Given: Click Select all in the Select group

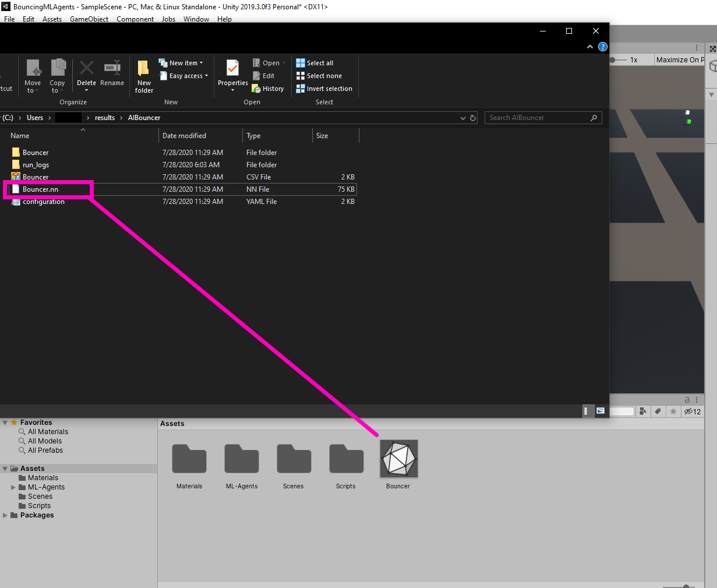Looking at the screenshot, I should 315,63.
